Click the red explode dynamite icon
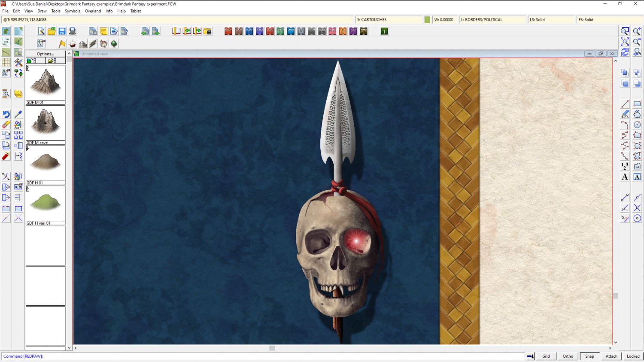644x362 pixels. 6,156
